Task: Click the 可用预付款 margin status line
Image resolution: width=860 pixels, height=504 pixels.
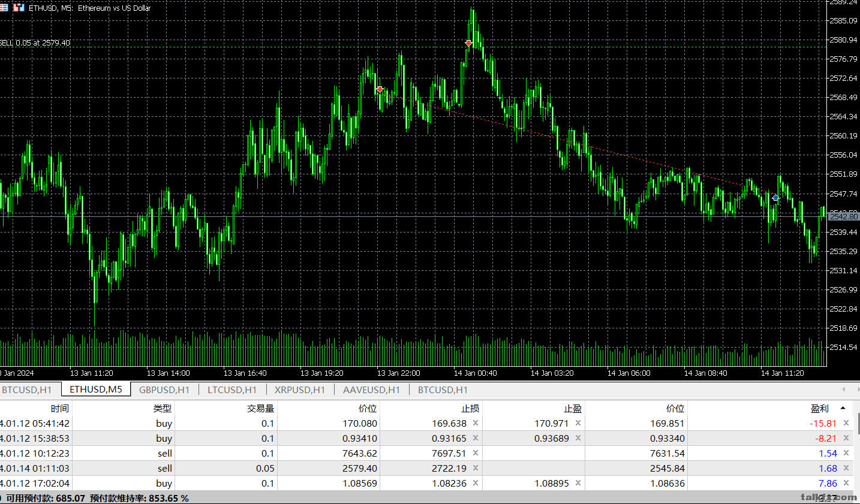Action: (96, 498)
